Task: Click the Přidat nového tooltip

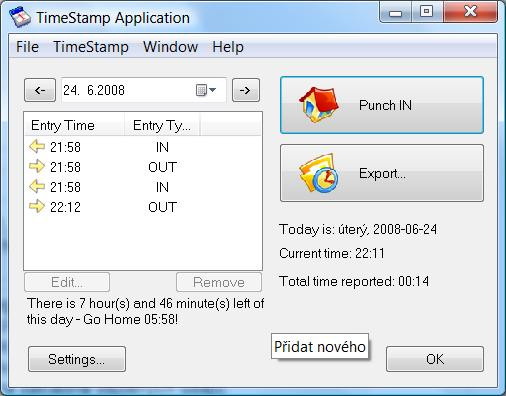Action: (320, 347)
